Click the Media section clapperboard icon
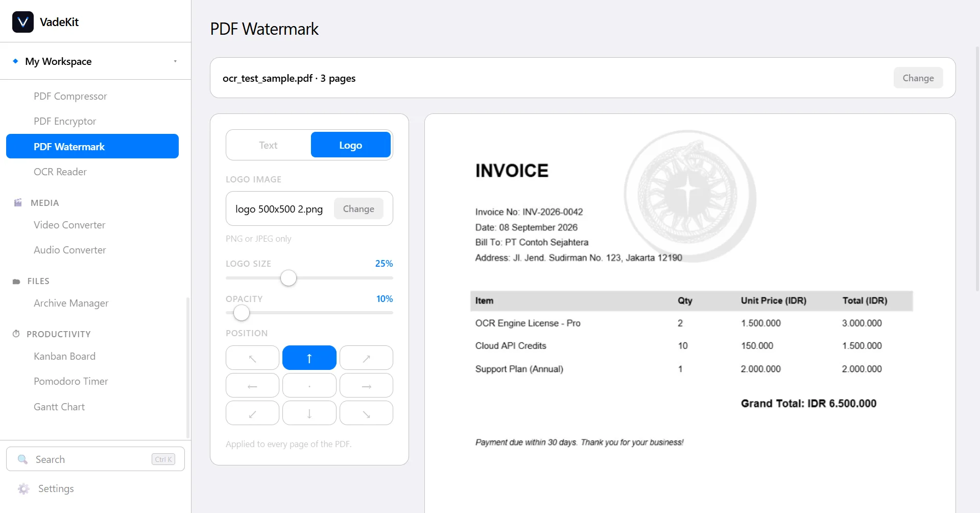The height and width of the screenshot is (513, 980). [18, 202]
